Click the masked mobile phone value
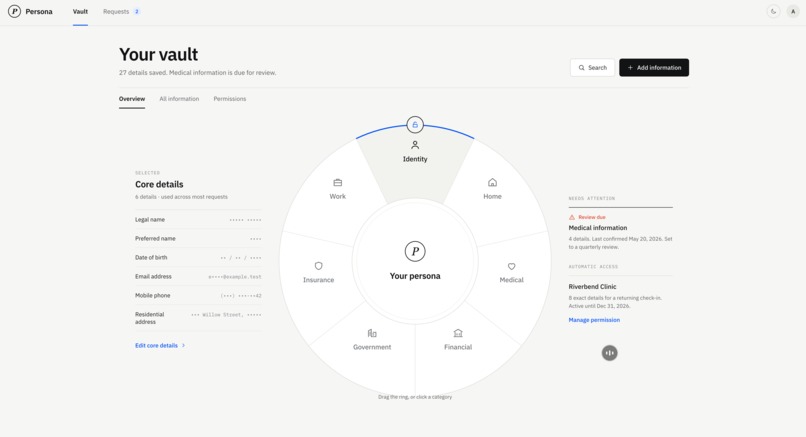This screenshot has height=437, width=806. [241, 296]
